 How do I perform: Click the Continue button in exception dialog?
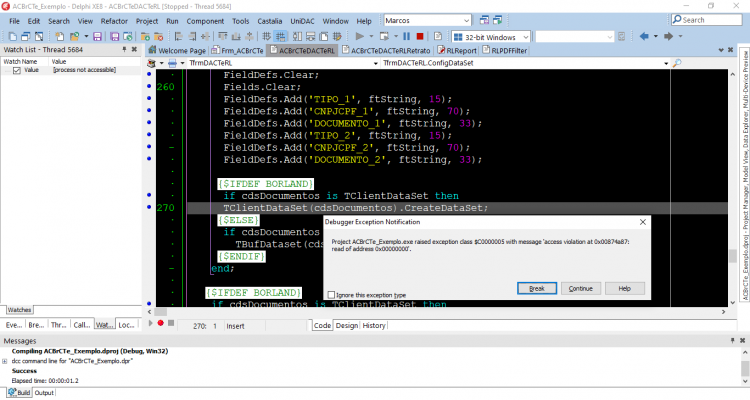coord(580,289)
